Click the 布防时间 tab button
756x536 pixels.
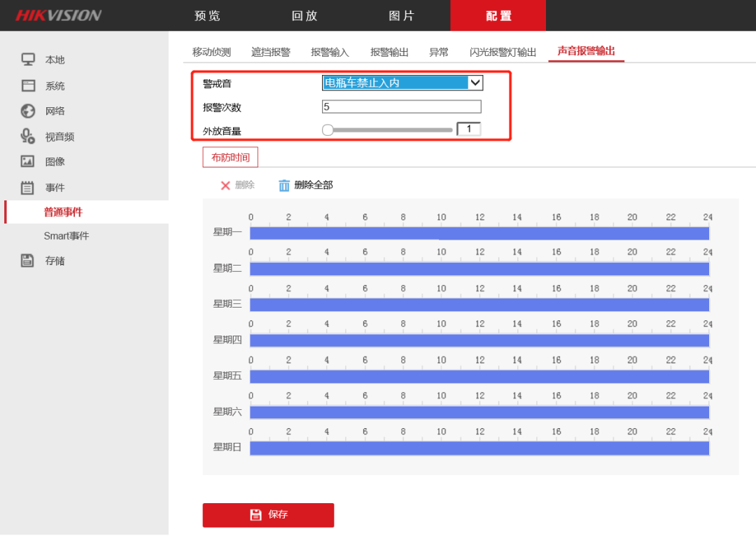tap(230, 158)
